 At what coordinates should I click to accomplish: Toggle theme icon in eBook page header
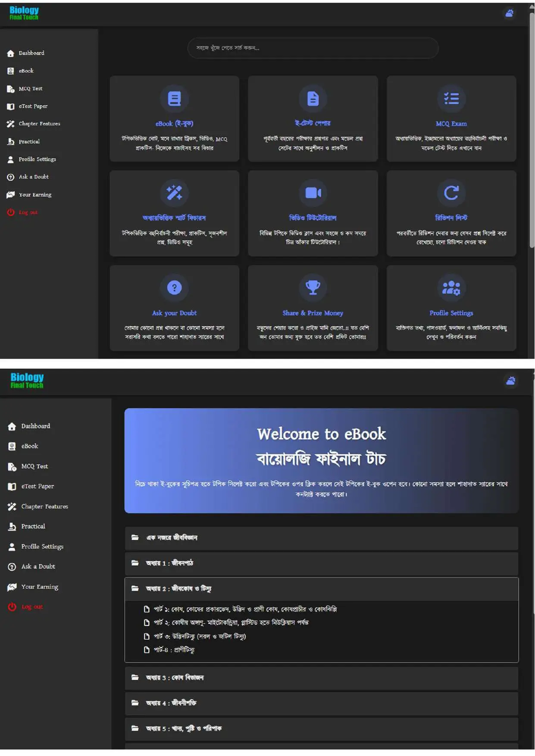510,381
